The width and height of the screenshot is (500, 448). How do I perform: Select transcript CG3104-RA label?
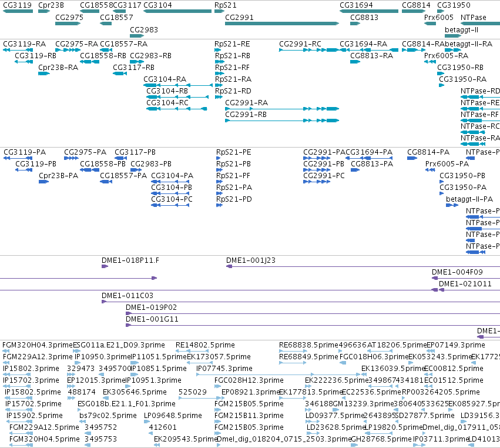(x=165, y=79)
